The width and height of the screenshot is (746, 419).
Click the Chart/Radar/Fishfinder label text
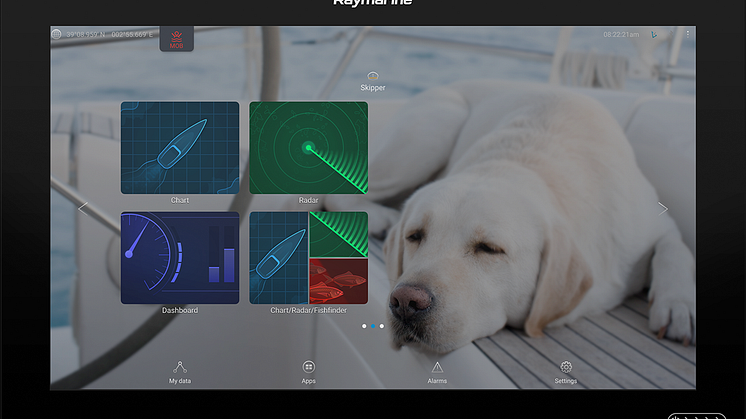click(308, 310)
